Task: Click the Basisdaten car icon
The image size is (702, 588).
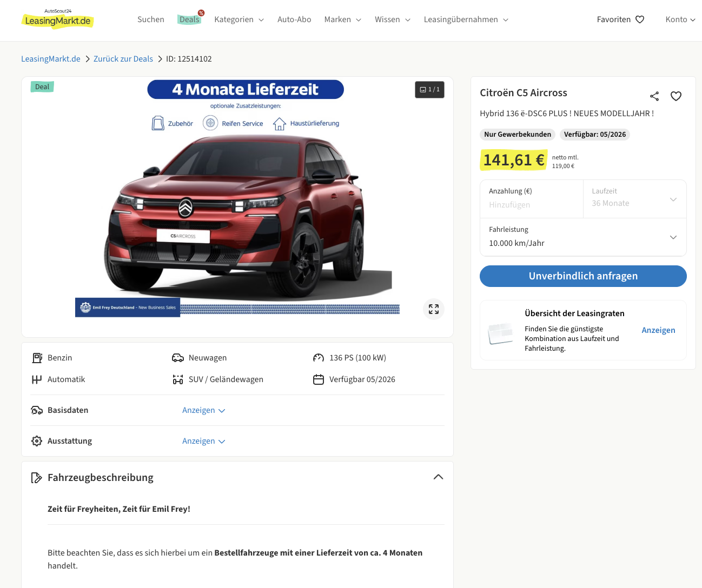Action: click(x=37, y=410)
